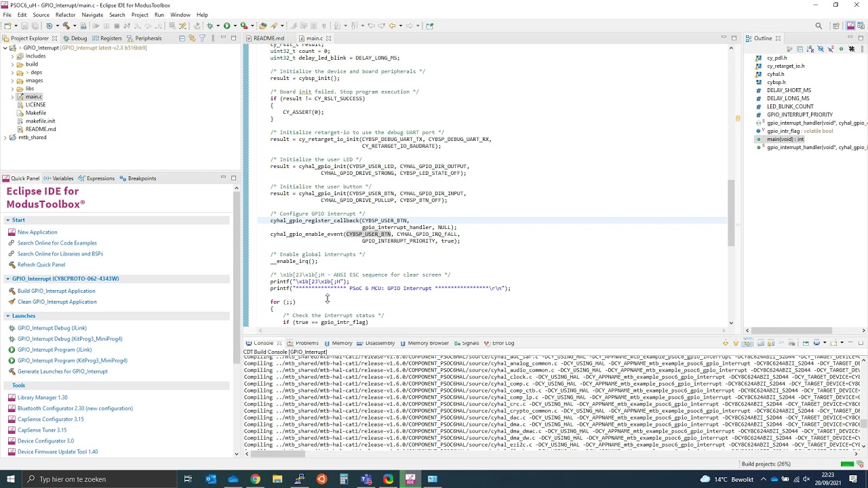
Task: Open Project Explorer view menu dots
Action: tap(213, 38)
